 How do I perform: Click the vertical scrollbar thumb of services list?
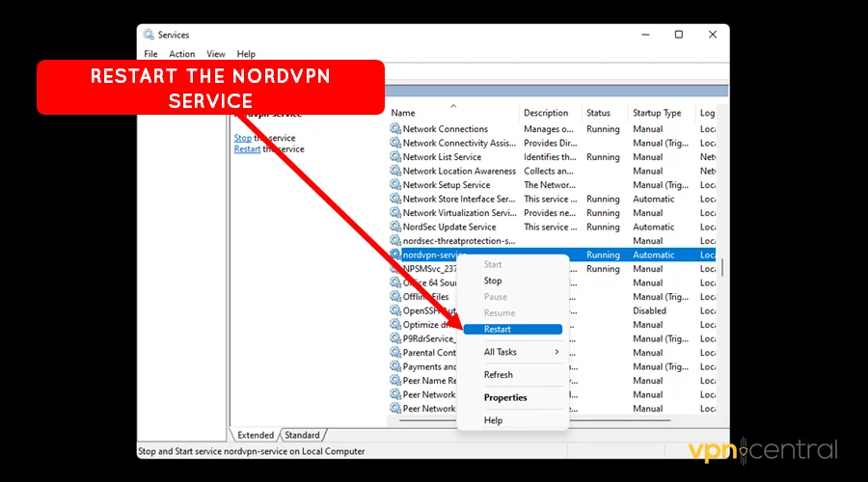click(721, 268)
